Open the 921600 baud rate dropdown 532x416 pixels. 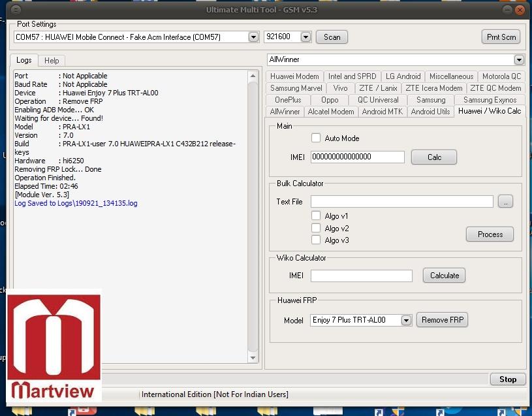coord(305,37)
